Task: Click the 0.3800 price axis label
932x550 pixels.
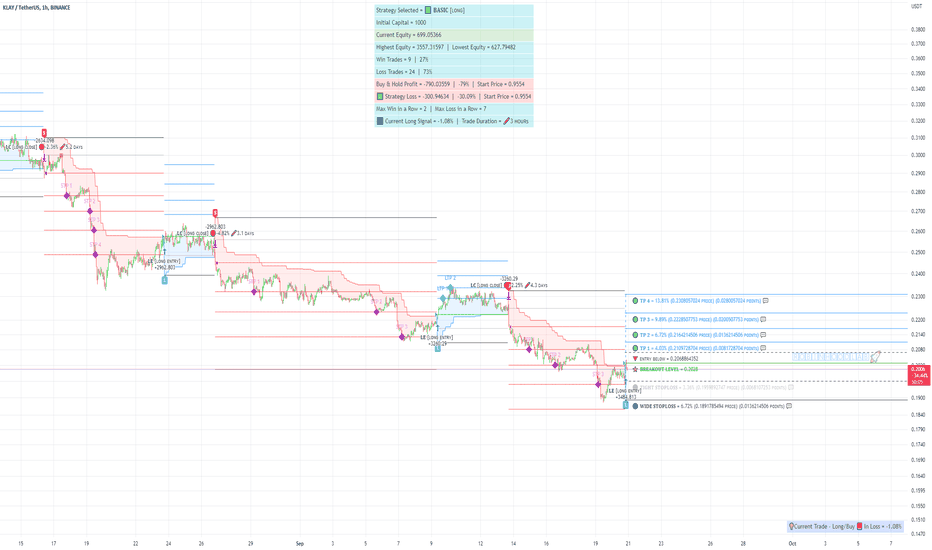Action: tap(918, 29)
